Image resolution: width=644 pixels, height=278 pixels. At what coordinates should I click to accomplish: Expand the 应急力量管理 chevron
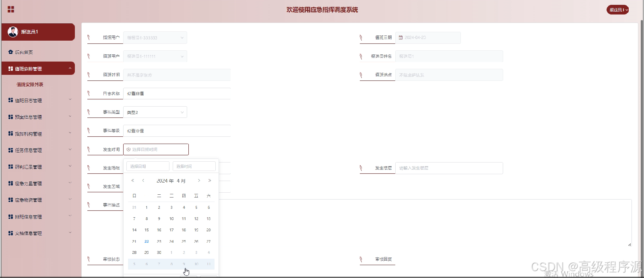click(70, 182)
